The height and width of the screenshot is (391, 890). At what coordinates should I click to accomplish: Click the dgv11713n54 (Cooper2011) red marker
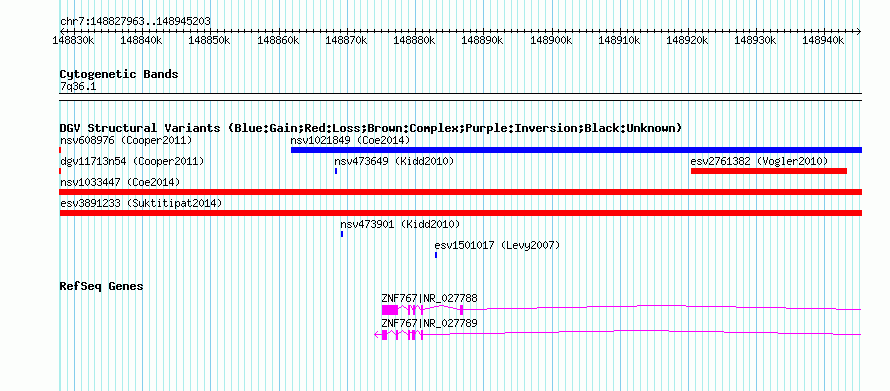60,171
